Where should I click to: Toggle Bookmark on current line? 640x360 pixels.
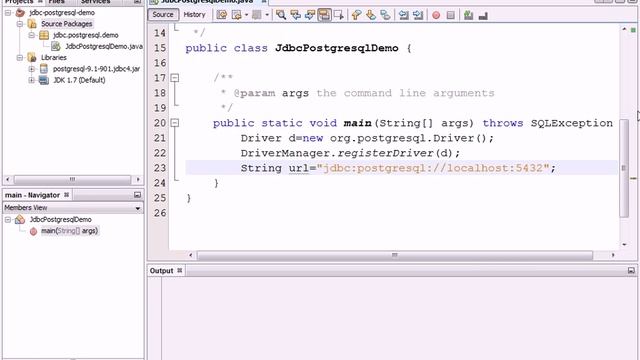pyautogui.click(x=385, y=15)
